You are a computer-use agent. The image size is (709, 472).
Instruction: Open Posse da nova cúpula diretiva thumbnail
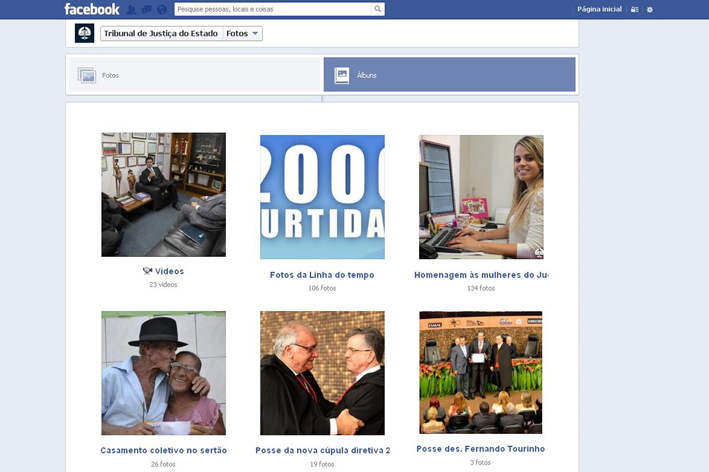coord(322,372)
